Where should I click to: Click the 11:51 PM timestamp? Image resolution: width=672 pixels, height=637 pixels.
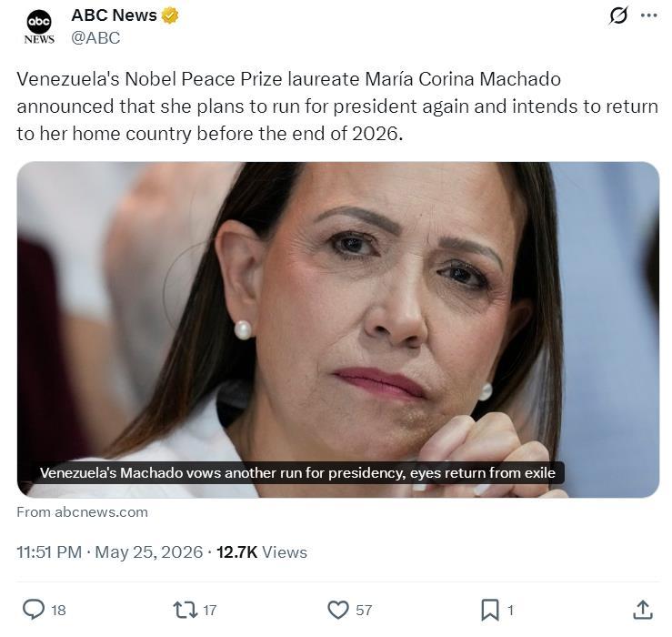click(x=49, y=552)
